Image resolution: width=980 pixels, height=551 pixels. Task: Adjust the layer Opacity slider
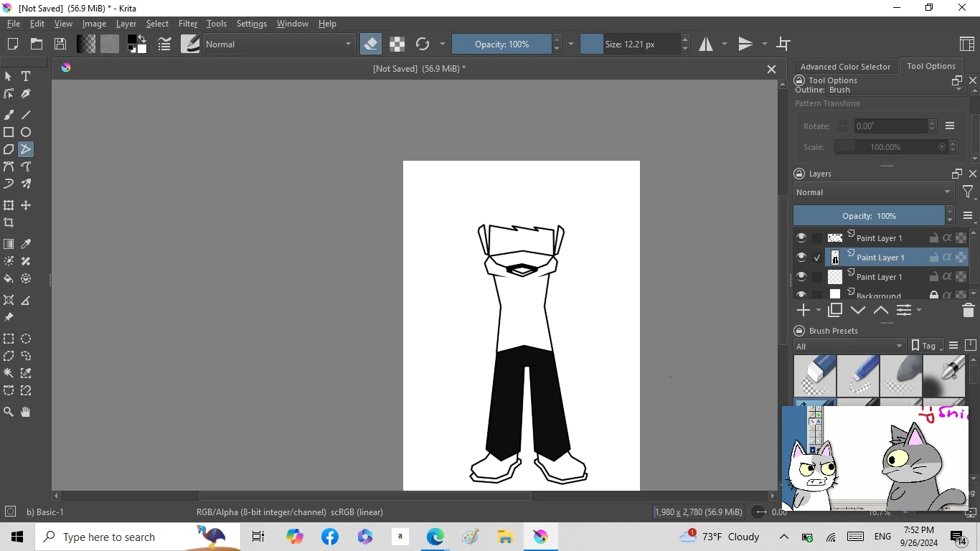point(869,216)
